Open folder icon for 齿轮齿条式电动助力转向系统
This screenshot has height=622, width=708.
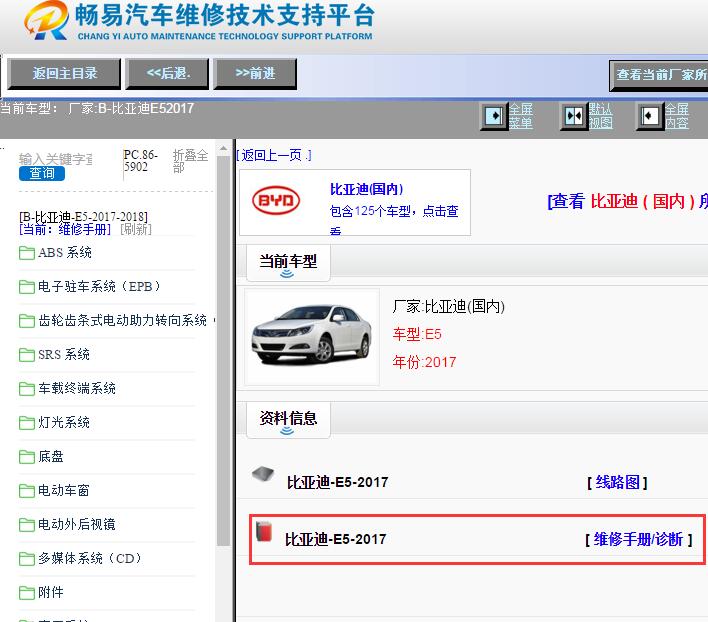coord(27,321)
